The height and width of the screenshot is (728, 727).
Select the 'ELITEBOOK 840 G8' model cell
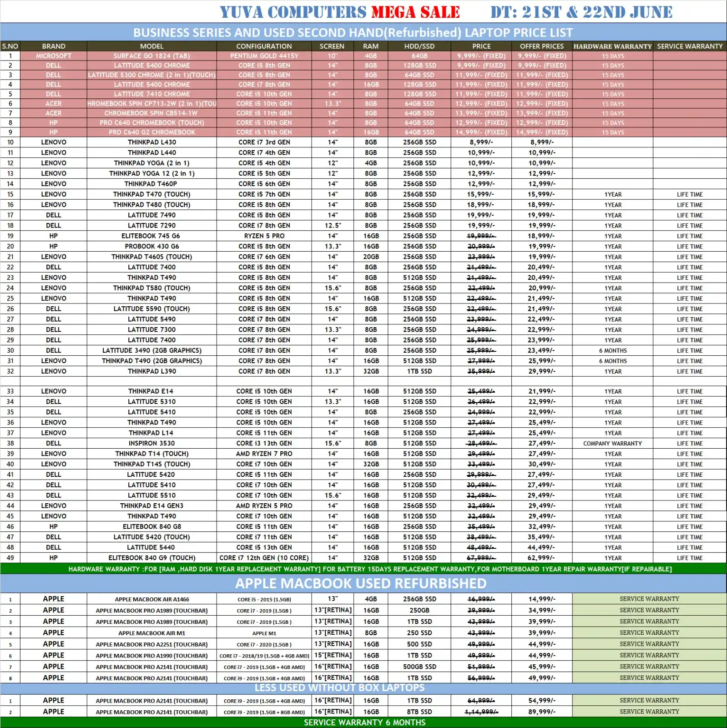(152, 527)
